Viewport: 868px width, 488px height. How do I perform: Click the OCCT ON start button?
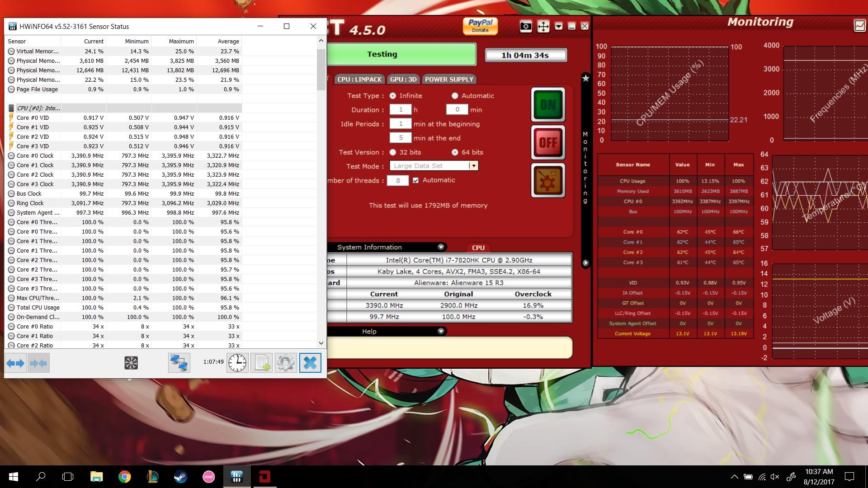(548, 105)
